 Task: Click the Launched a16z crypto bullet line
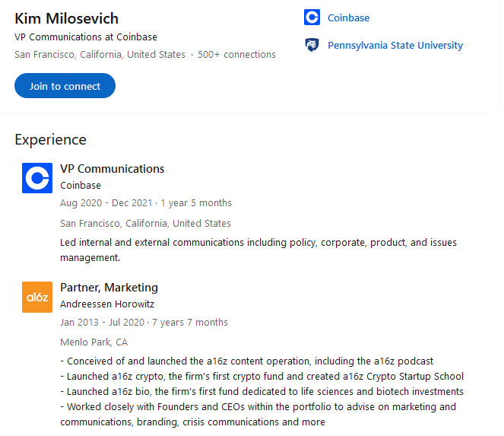point(262,376)
